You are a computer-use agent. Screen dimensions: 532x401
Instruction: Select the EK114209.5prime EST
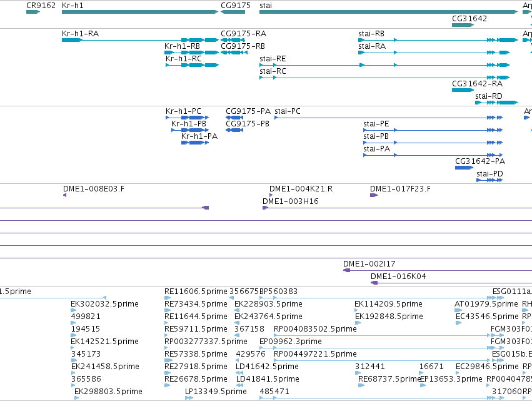(x=356, y=310)
